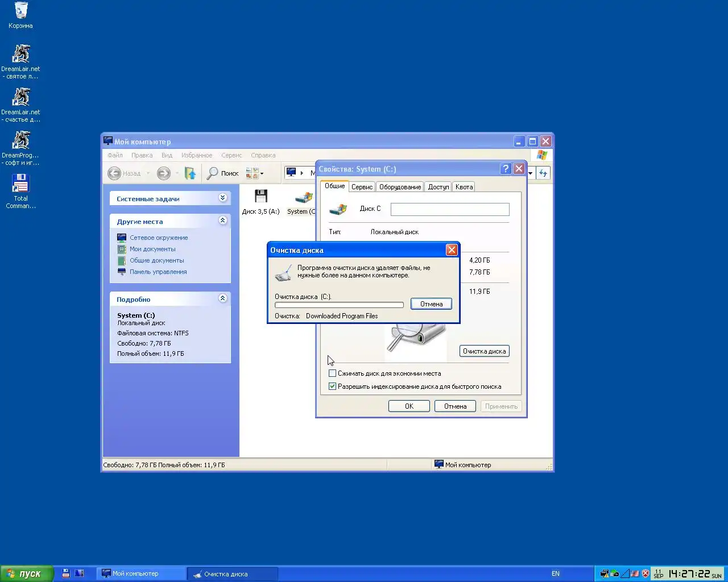Open the Правка menu
Screen dimensions: 728x582
tap(142, 155)
